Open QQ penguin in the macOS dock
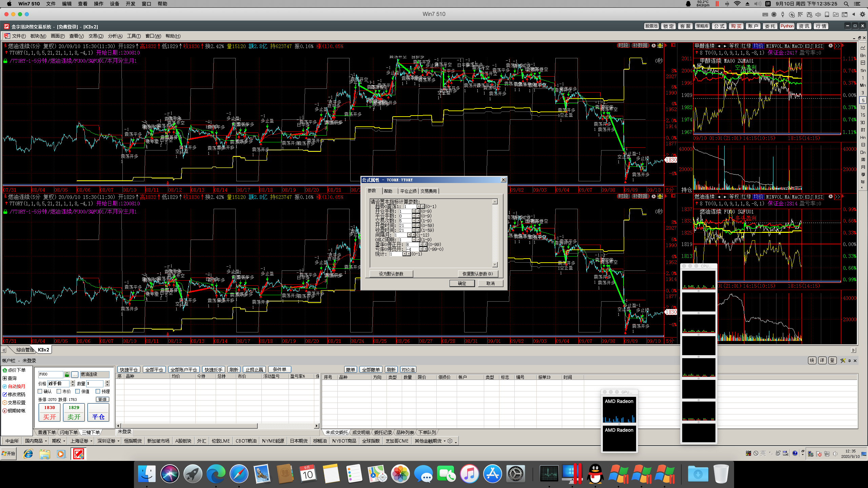 (x=595, y=474)
